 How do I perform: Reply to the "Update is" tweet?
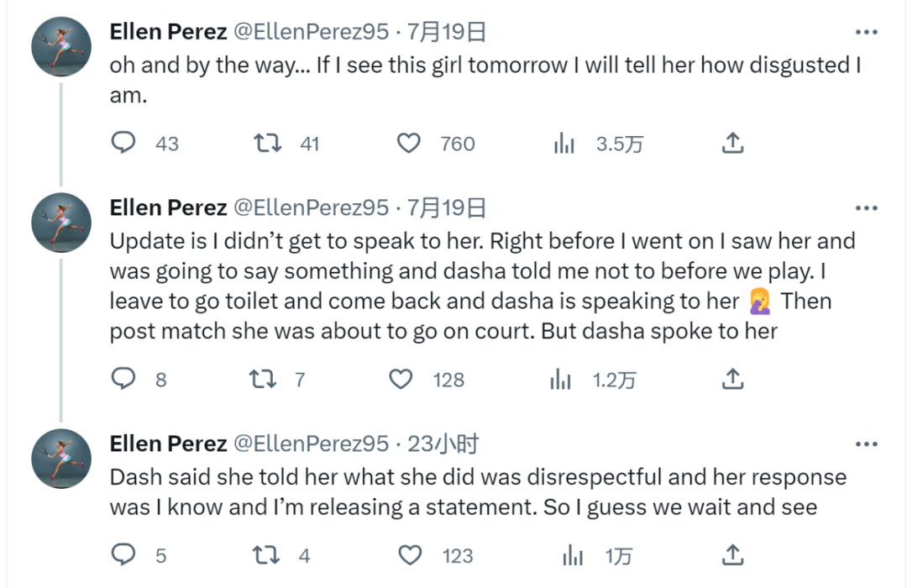point(123,380)
